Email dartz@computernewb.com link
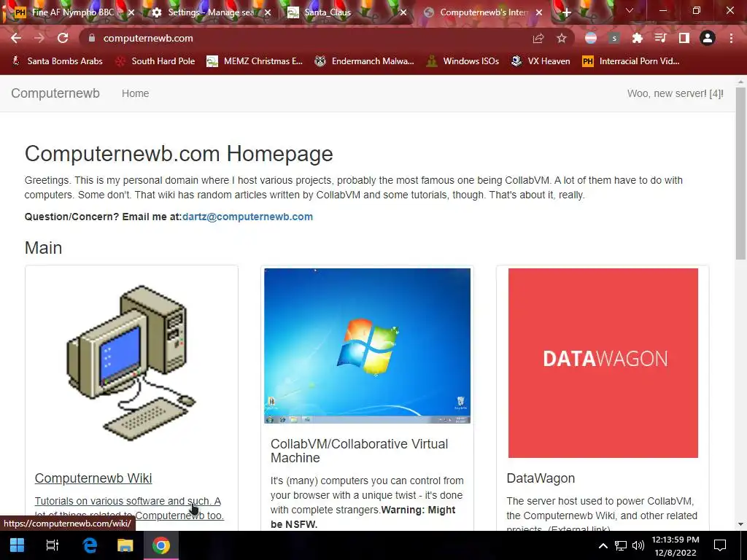The image size is (747, 560). 247,217
